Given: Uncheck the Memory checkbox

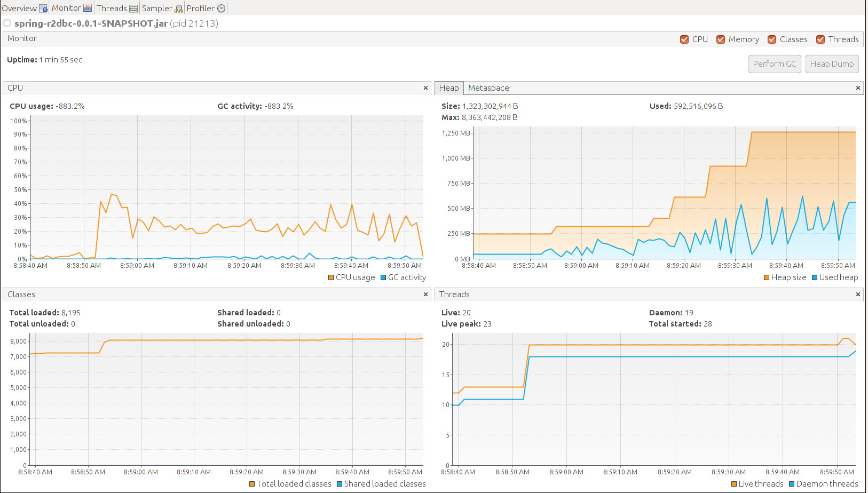Looking at the screenshot, I should coord(721,39).
